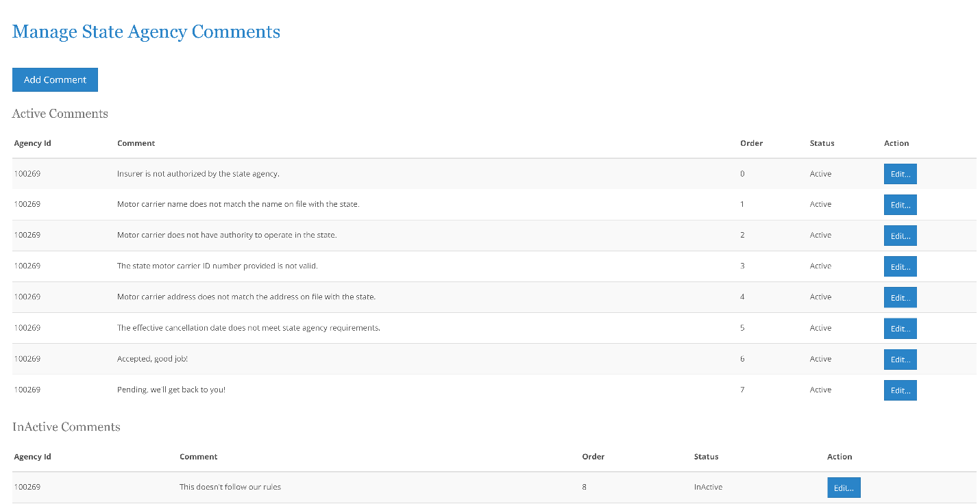Select the Comment column header in Active Comments
The width and height of the screenshot is (980, 504).
tap(136, 143)
